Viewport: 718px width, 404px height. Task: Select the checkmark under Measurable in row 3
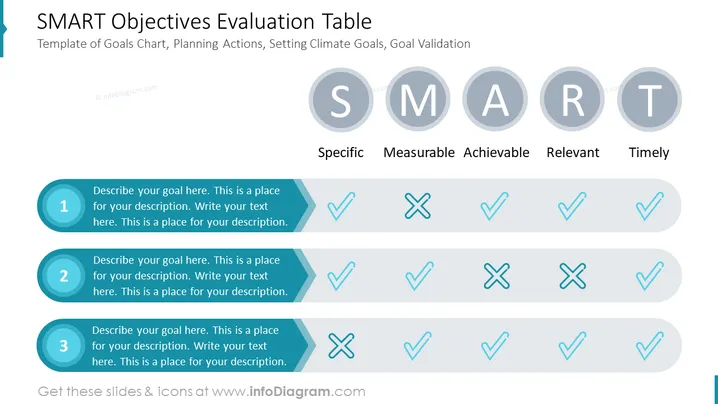click(x=418, y=345)
